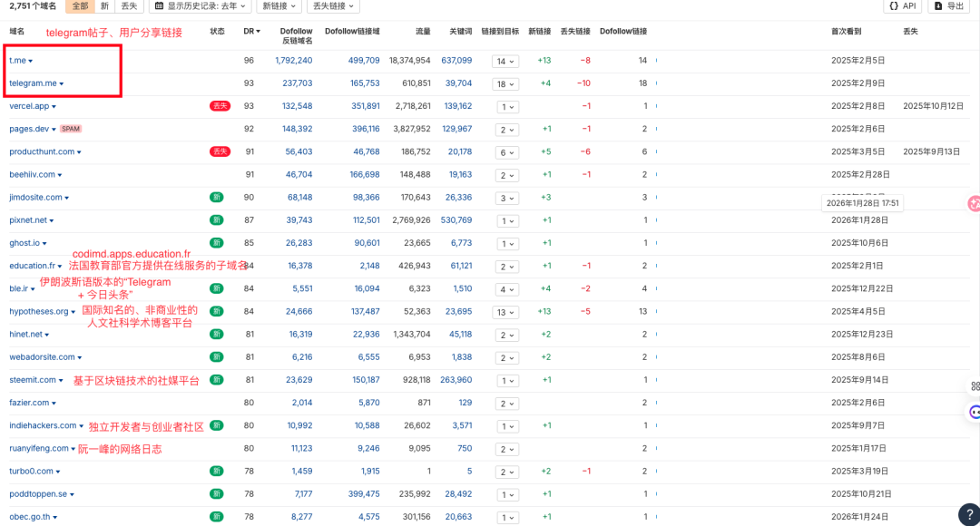Screen dimensions: 980x526
Task: Expand the t.me domain dropdown arrow
Action: tap(32, 61)
